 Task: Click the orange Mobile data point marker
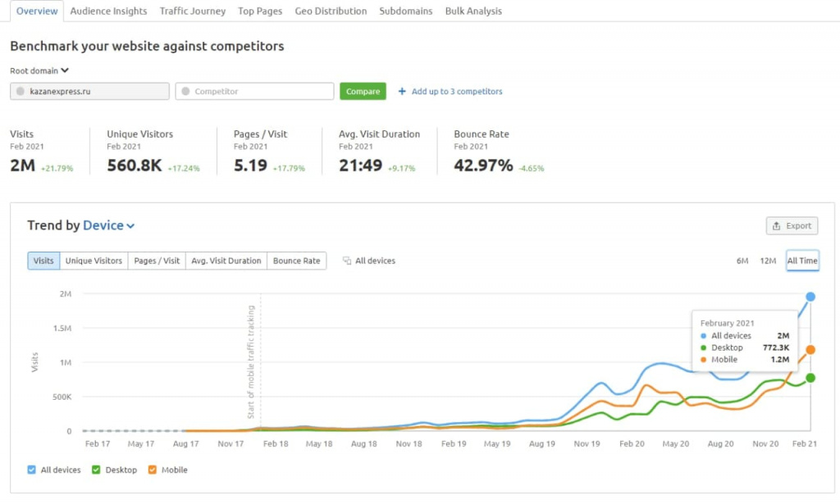click(x=810, y=350)
